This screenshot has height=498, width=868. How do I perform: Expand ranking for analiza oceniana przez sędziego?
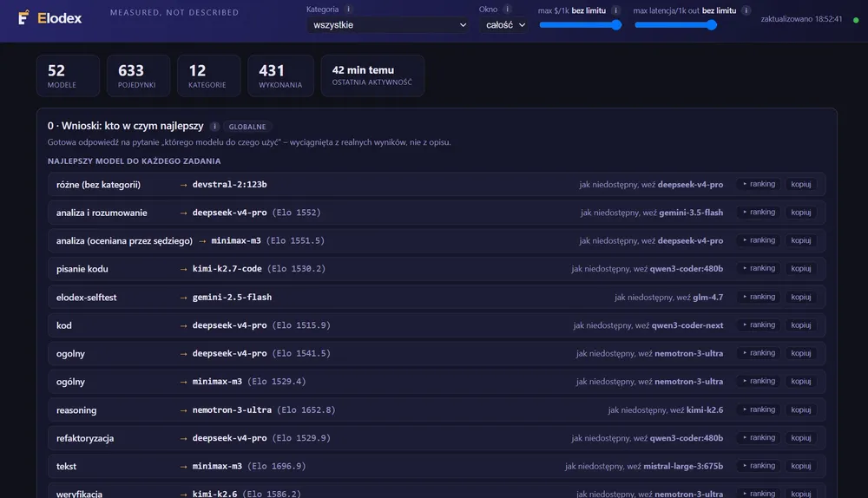(x=759, y=240)
